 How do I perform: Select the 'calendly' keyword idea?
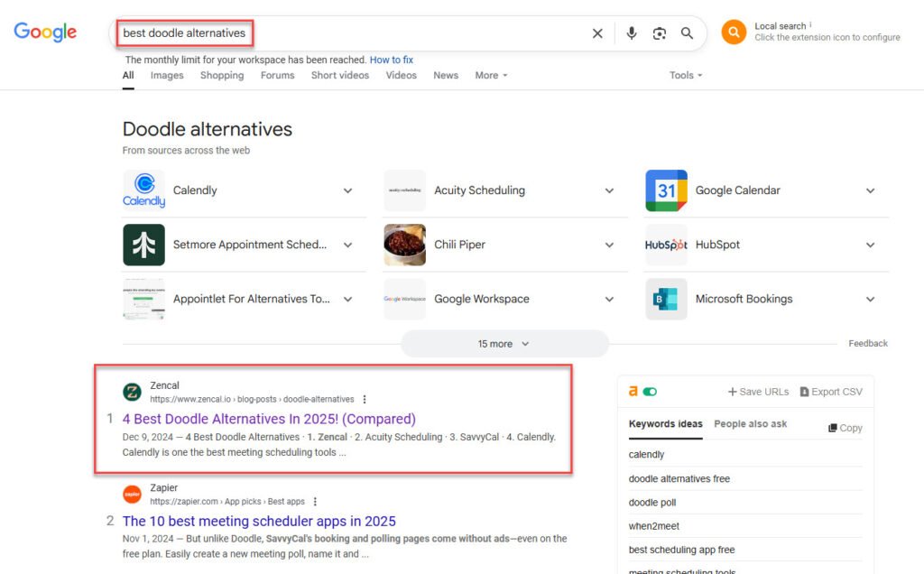tap(646, 454)
